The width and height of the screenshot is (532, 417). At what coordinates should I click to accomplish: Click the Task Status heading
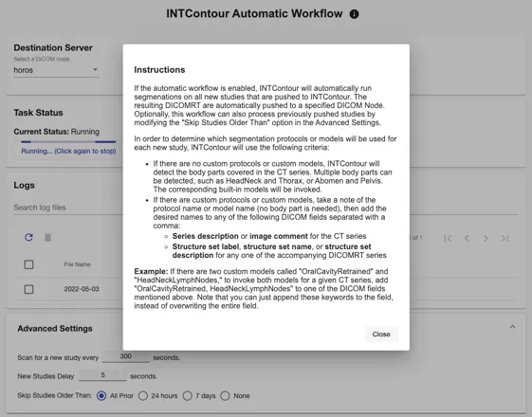(x=38, y=113)
